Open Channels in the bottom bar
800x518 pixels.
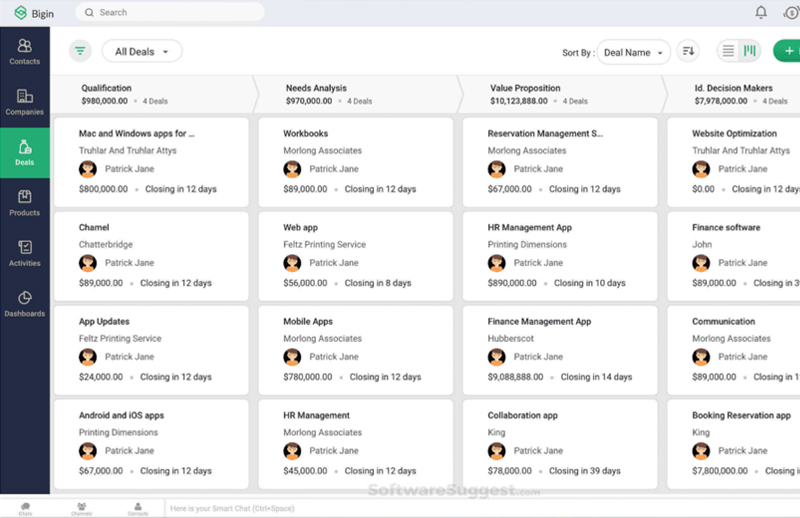tap(82, 507)
